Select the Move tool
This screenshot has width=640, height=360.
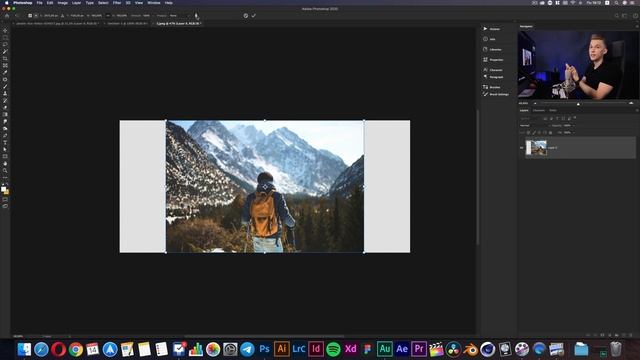(x=5, y=31)
